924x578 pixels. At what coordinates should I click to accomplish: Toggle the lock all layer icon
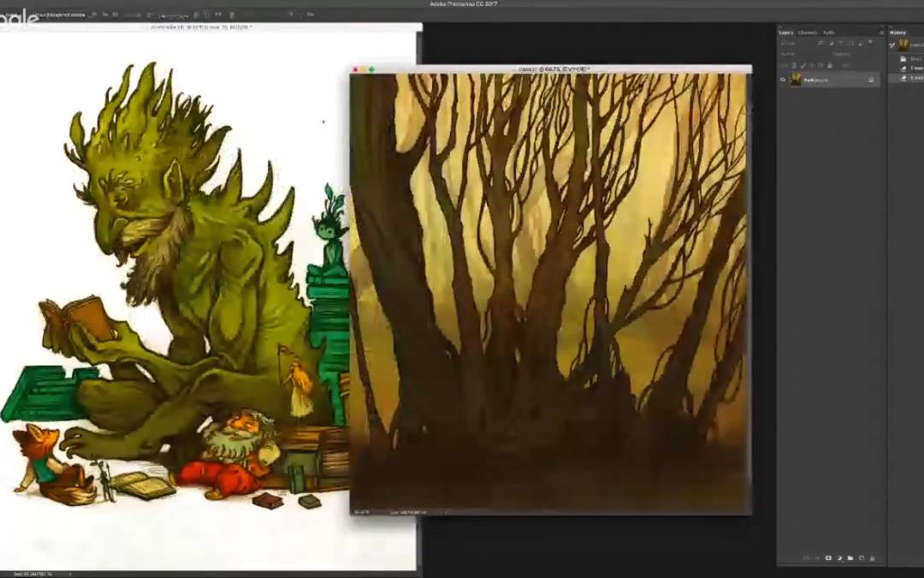coord(829,65)
